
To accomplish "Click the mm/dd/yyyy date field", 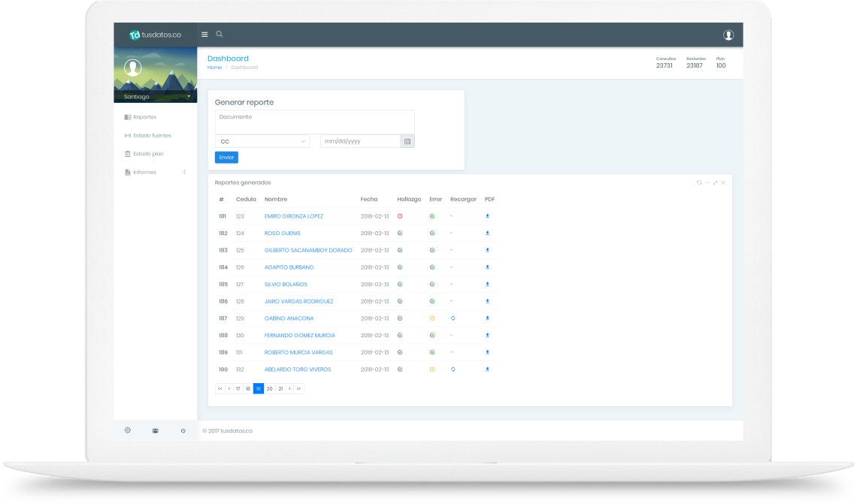I will click(x=361, y=141).
